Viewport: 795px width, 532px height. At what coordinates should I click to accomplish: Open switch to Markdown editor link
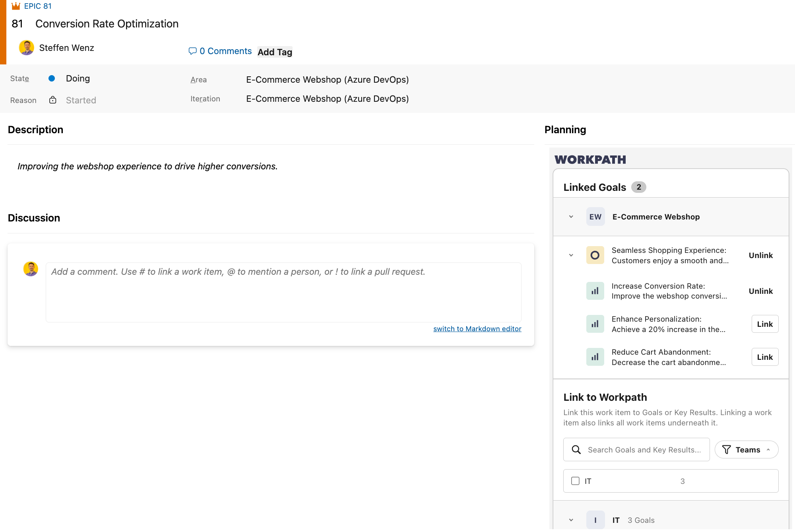pyautogui.click(x=477, y=329)
